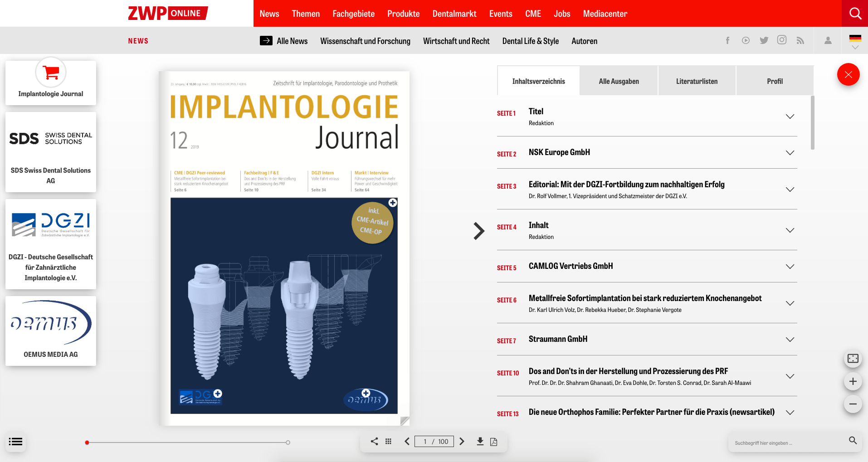Click the magnifier in the search field
Viewport: 868px width, 462px height.
pyautogui.click(x=853, y=440)
